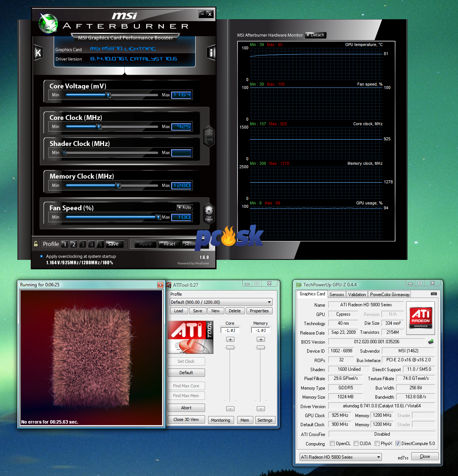The width and height of the screenshot is (458, 476).
Task: Select Afterburner profile 4
Action: (91, 244)
